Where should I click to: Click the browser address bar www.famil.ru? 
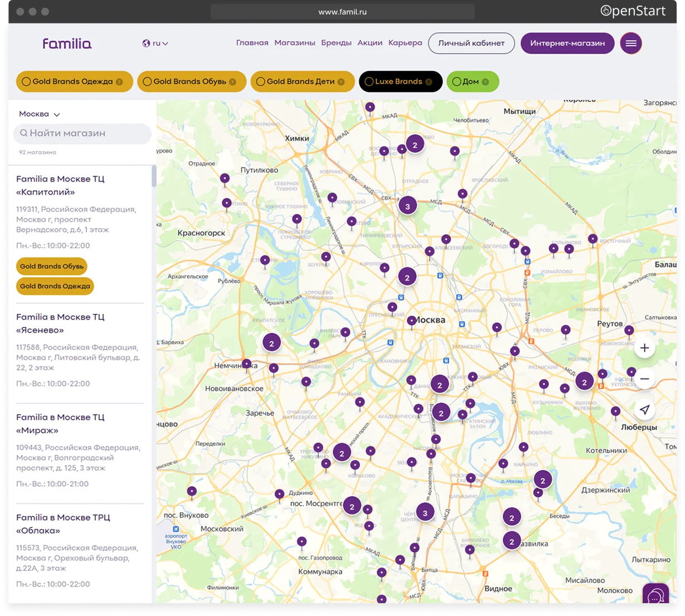[342, 12]
